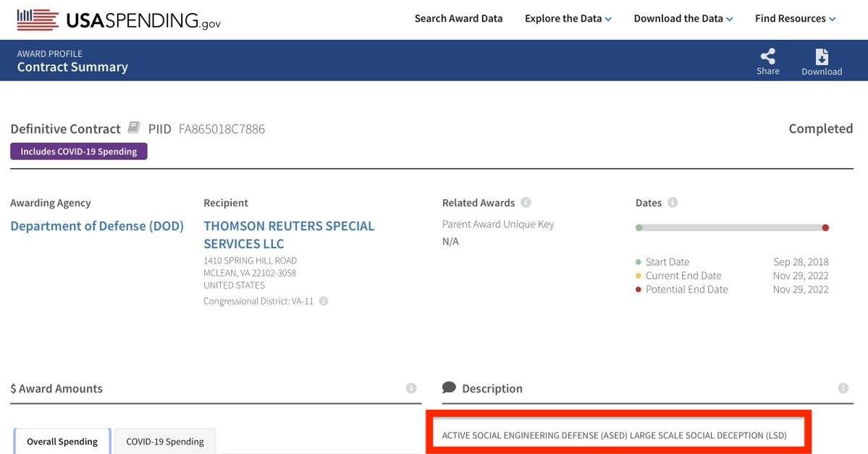Click the Related Awards info icon
The image size is (868, 454).
coord(526,202)
